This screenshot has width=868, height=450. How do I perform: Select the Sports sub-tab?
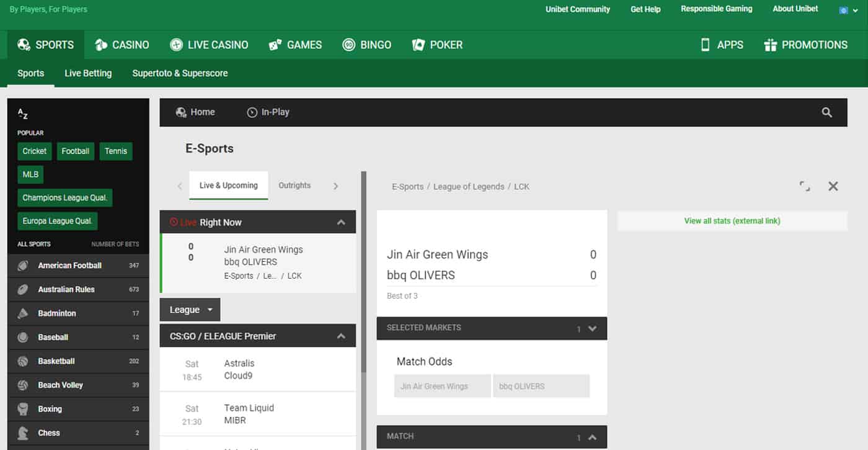(31, 73)
